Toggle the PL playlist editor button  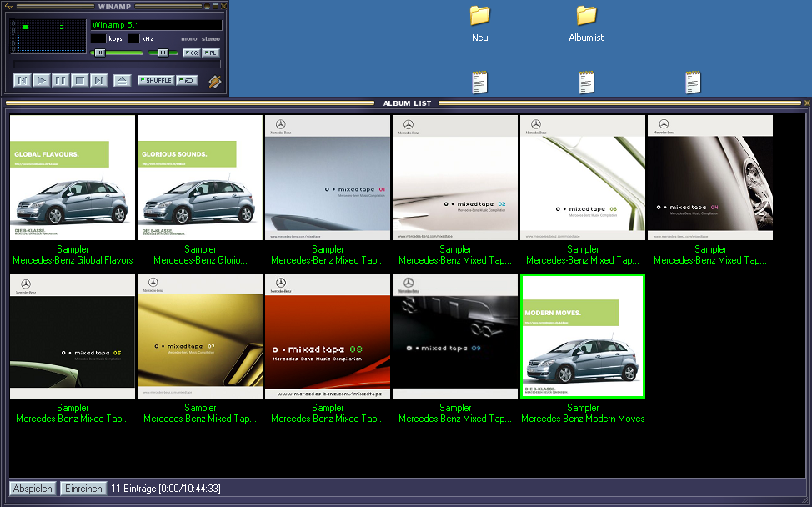click(211, 53)
